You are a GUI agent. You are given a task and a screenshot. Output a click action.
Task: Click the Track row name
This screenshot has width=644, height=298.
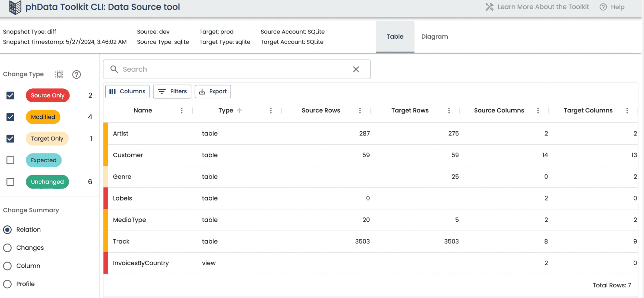pos(121,242)
